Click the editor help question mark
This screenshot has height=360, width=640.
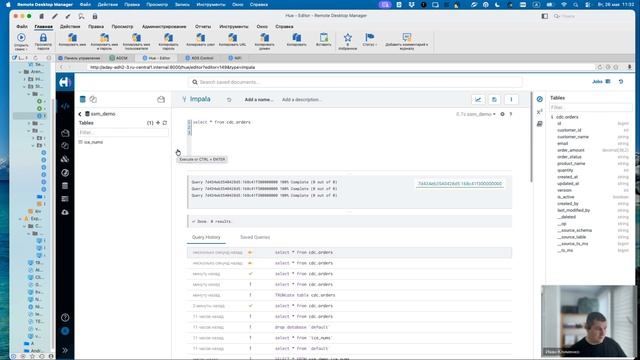511,114
